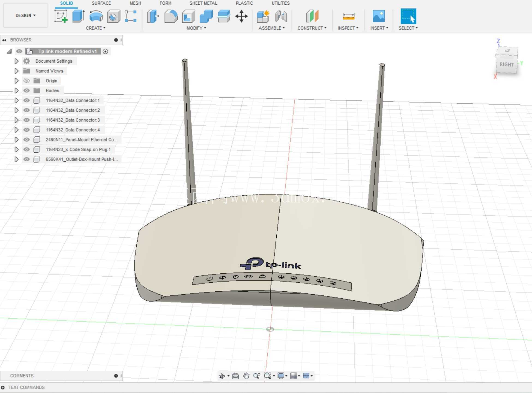Expand the Origin folder node
This screenshot has width=532, height=393.
[16, 81]
